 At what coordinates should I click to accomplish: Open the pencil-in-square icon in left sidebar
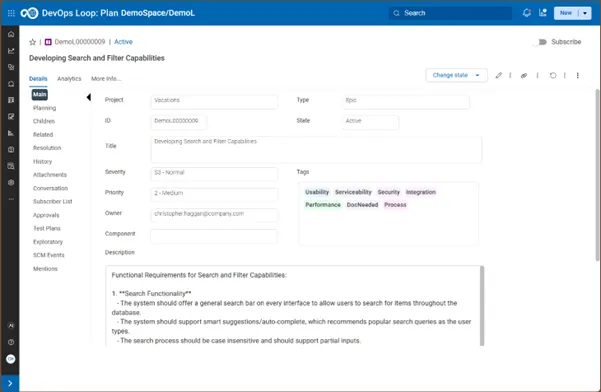pos(11,116)
